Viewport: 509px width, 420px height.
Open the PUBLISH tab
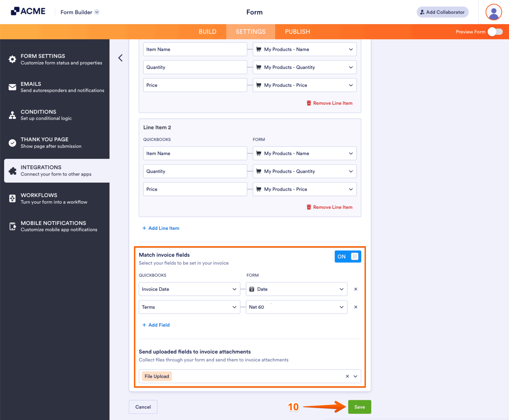tap(297, 31)
